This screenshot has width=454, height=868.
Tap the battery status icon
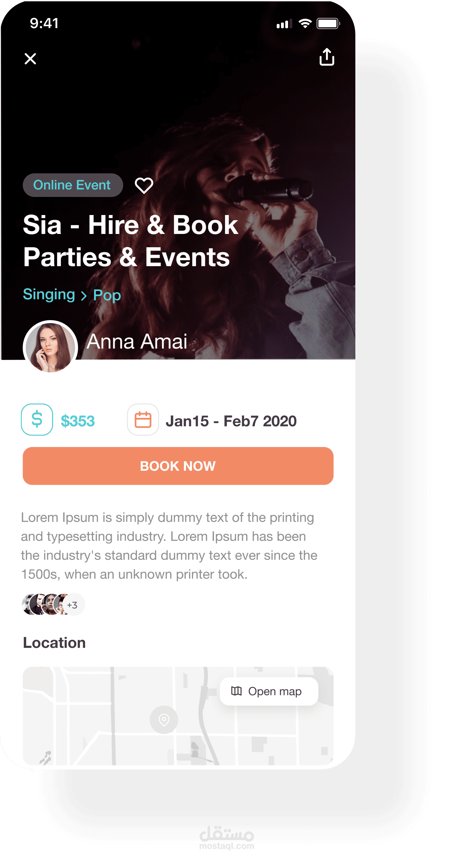(328, 23)
